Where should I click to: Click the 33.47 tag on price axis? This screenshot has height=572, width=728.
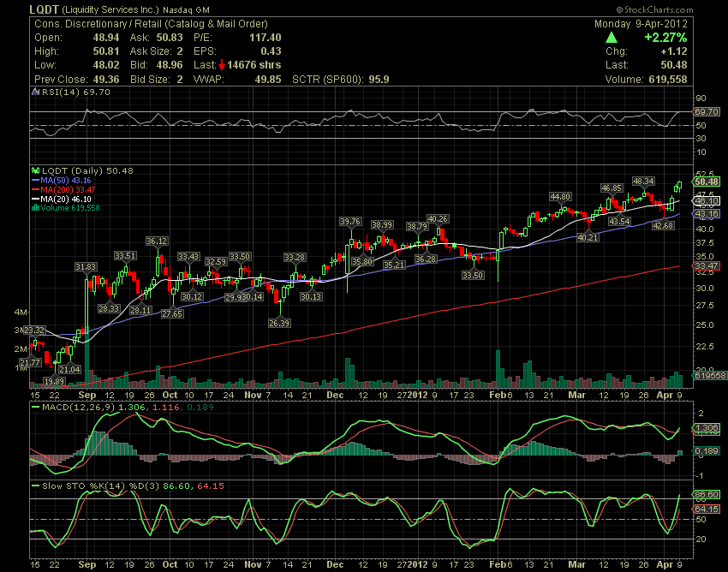click(707, 266)
